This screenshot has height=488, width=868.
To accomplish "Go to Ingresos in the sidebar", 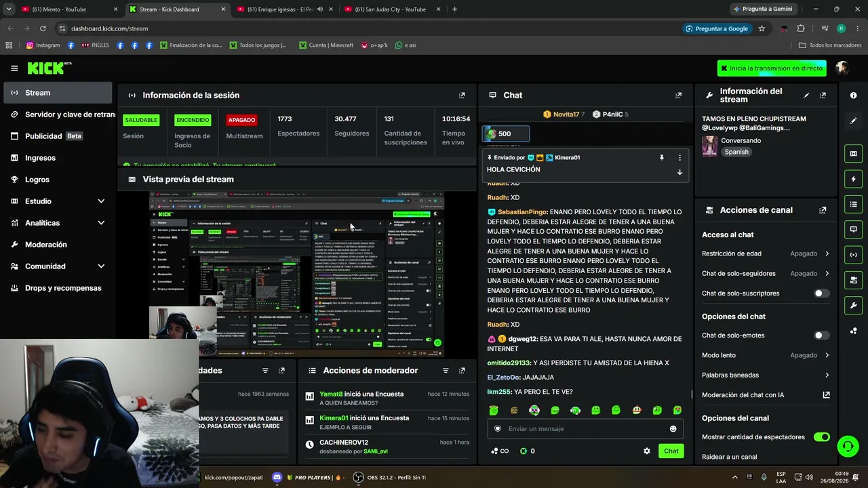I will tap(58, 158).
